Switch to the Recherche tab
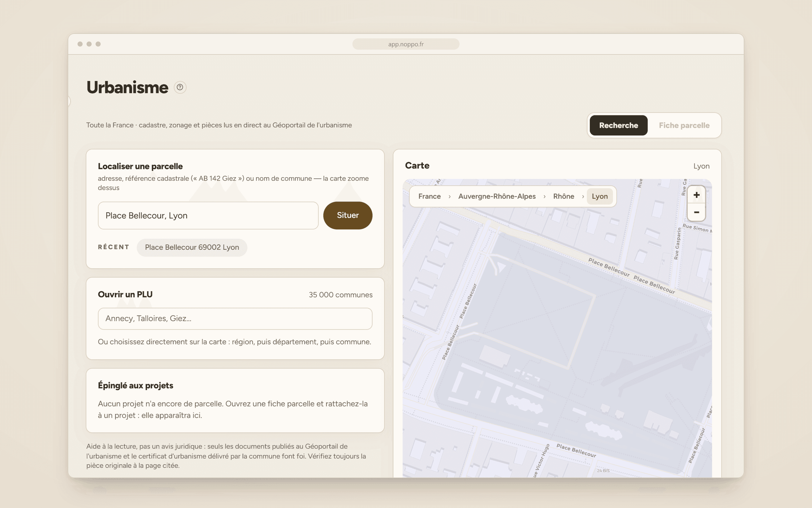This screenshot has height=508, width=812. (x=618, y=125)
